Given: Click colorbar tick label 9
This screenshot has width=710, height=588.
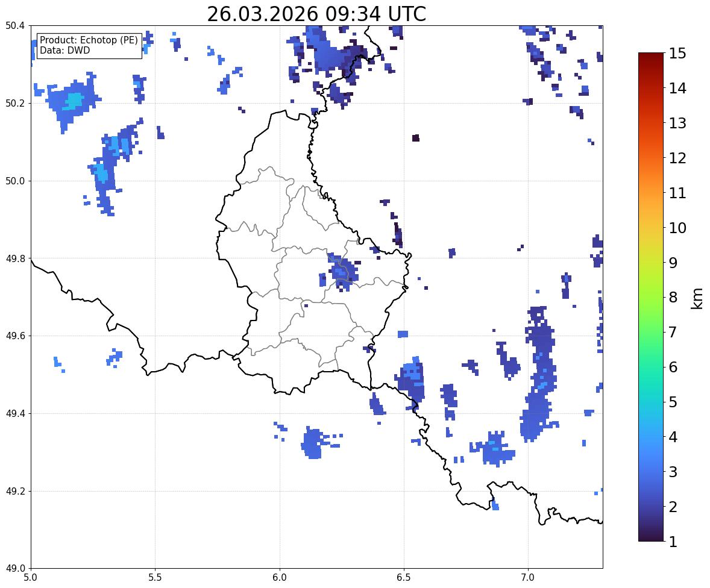Looking at the screenshot, I should 673,263.
